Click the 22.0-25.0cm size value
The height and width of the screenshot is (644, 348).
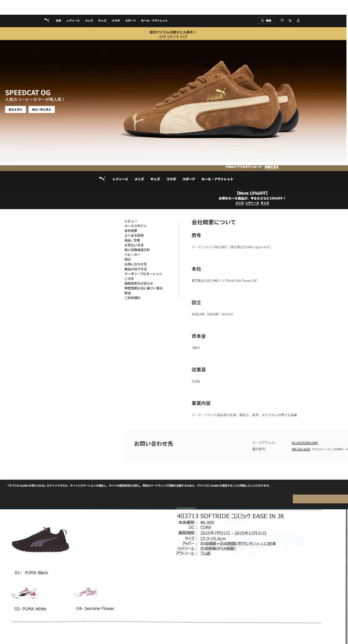(x=213, y=538)
